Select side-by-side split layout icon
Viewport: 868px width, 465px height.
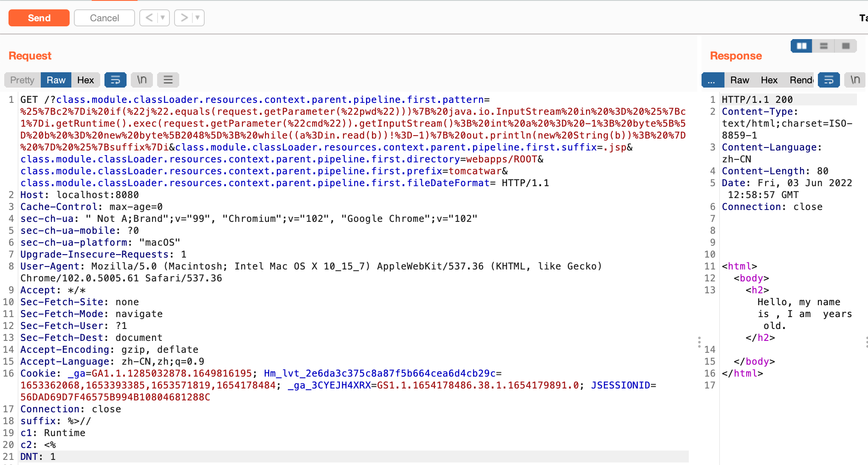[802, 46]
